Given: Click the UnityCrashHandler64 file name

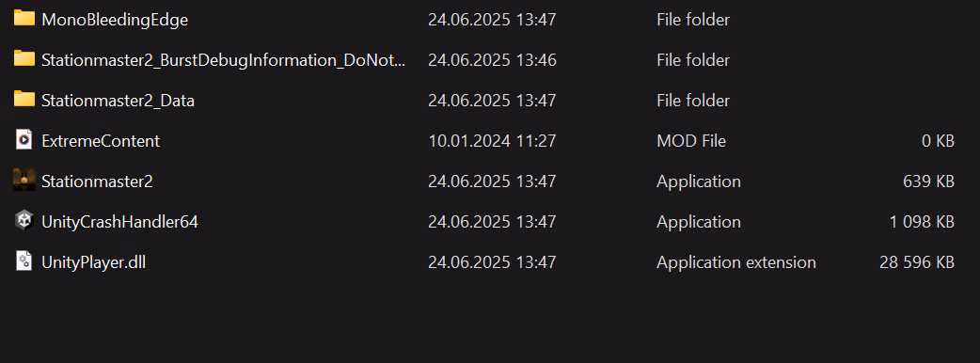Looking at the screenshot, I should tap(120, 222).
